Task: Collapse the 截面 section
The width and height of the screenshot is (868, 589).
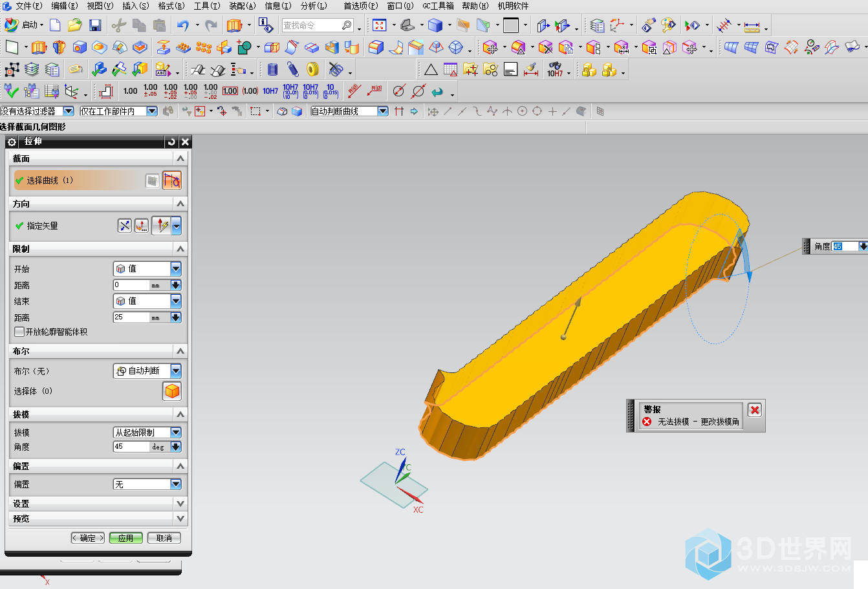Action: click(180, 158)
